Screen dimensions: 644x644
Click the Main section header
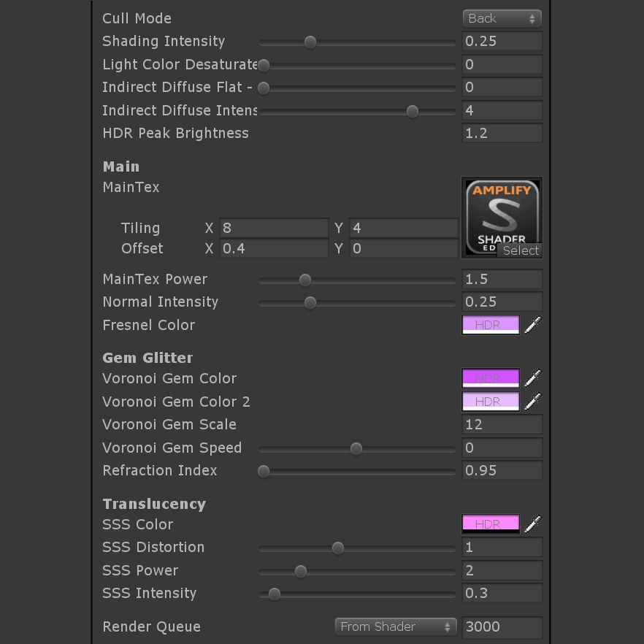120,166
